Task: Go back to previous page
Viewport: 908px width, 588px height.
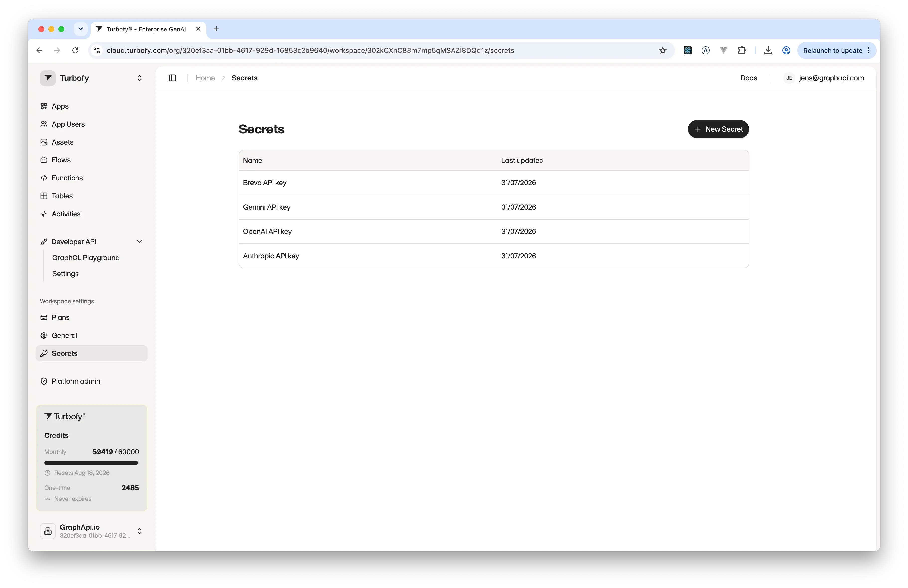Action: pos(39,50)
